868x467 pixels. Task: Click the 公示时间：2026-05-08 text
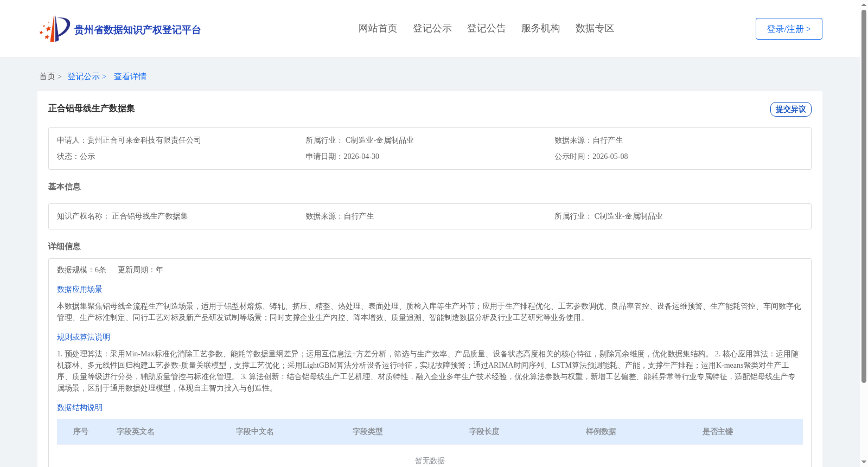591,156
